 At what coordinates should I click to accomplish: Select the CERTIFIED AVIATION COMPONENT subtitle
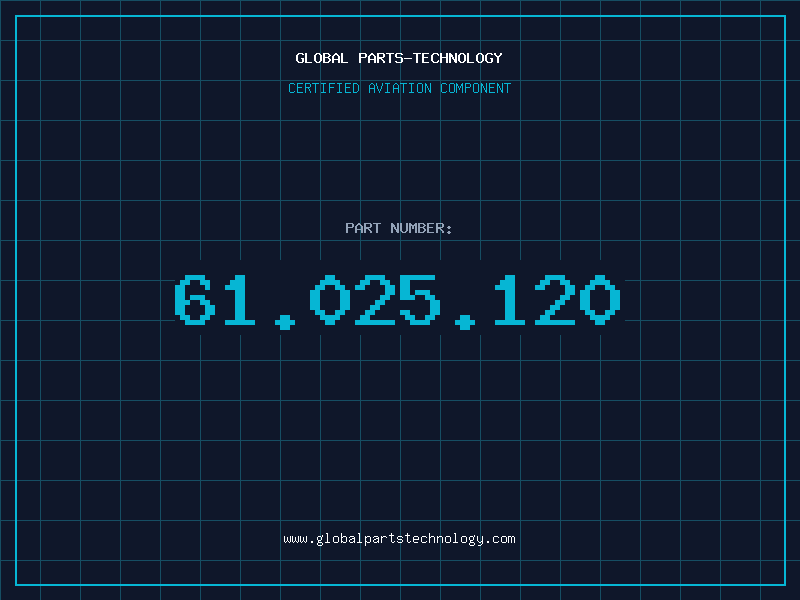tap(399, 88)
